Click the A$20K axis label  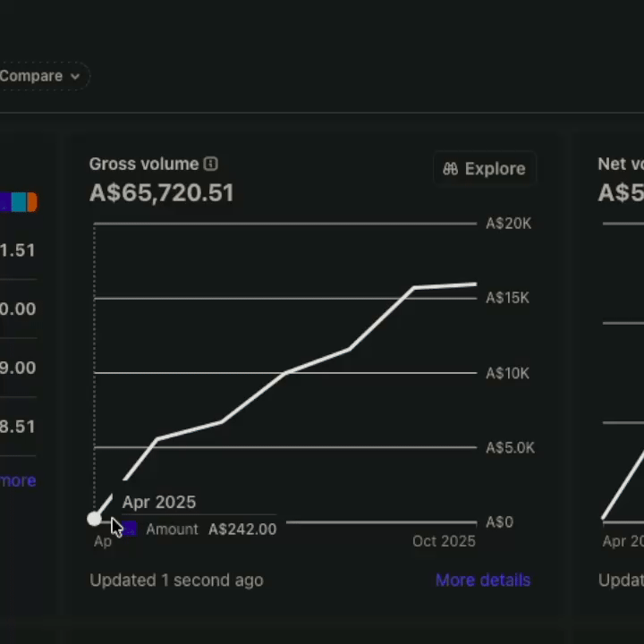point(508,224)
